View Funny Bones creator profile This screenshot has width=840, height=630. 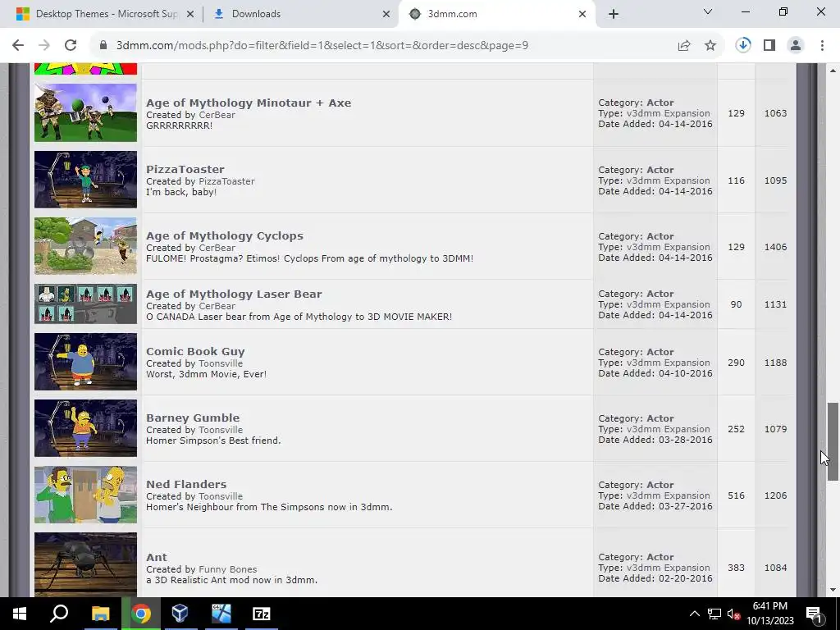pyautogui.click(x=228, y=569)
